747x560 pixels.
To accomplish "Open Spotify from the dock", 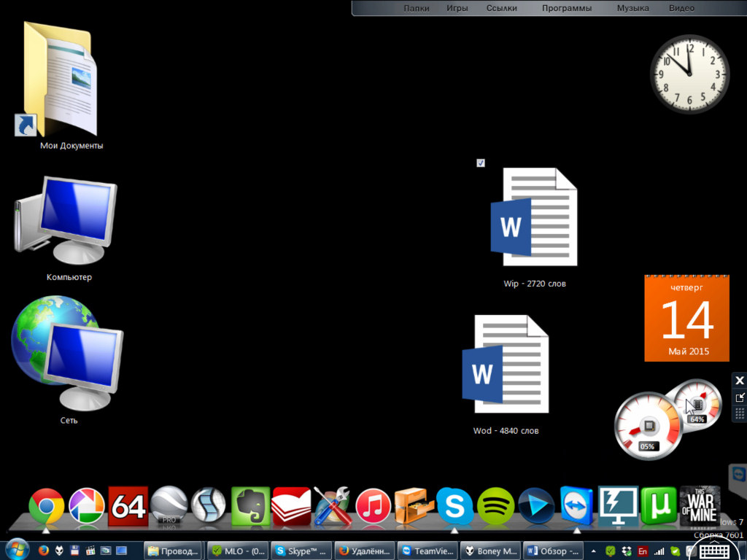I will (x=495, y=505).
